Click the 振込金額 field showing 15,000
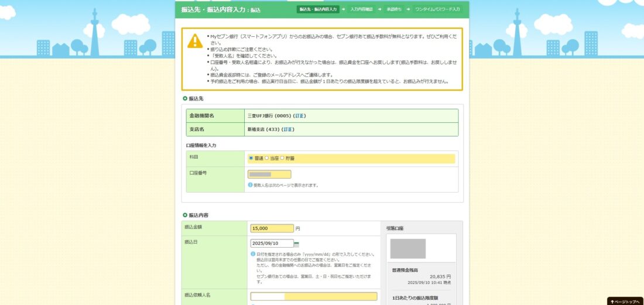The image size is (644, 305). (272, 228)
